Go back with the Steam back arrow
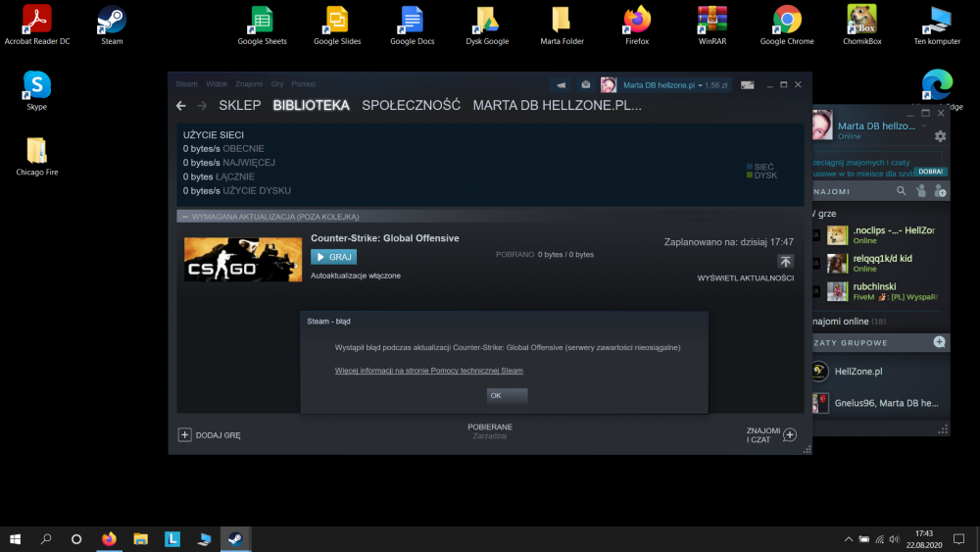980x552 pixels. tap(180, 106)
